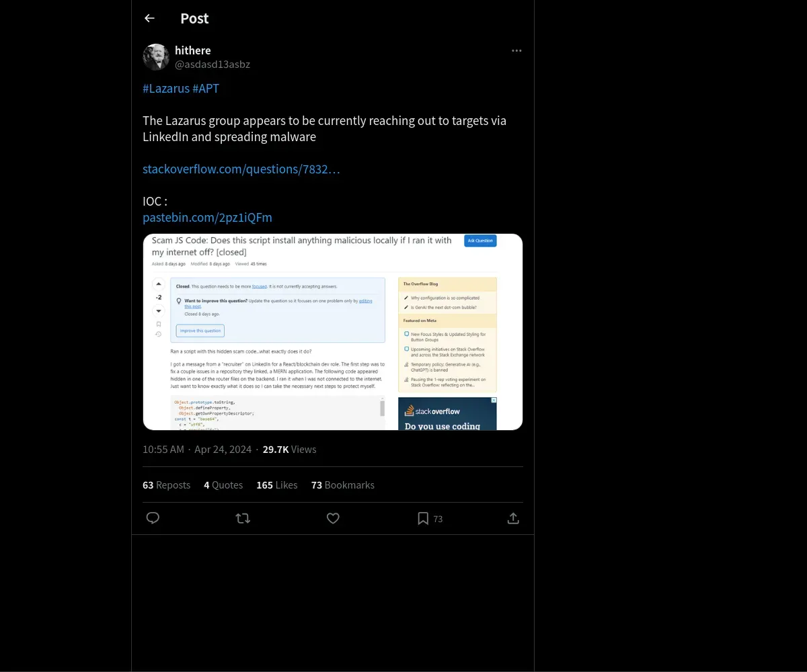Bookmark the post using the bookmark icon

423,518
